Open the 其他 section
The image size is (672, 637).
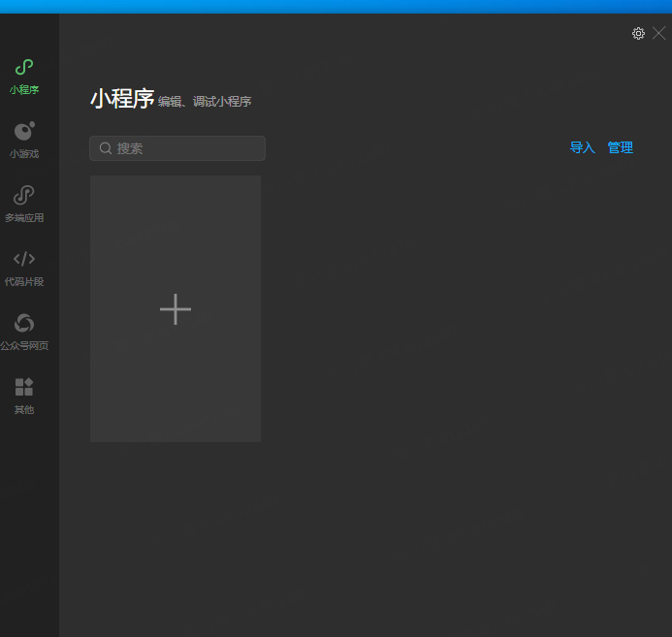(x=24, y=397)
